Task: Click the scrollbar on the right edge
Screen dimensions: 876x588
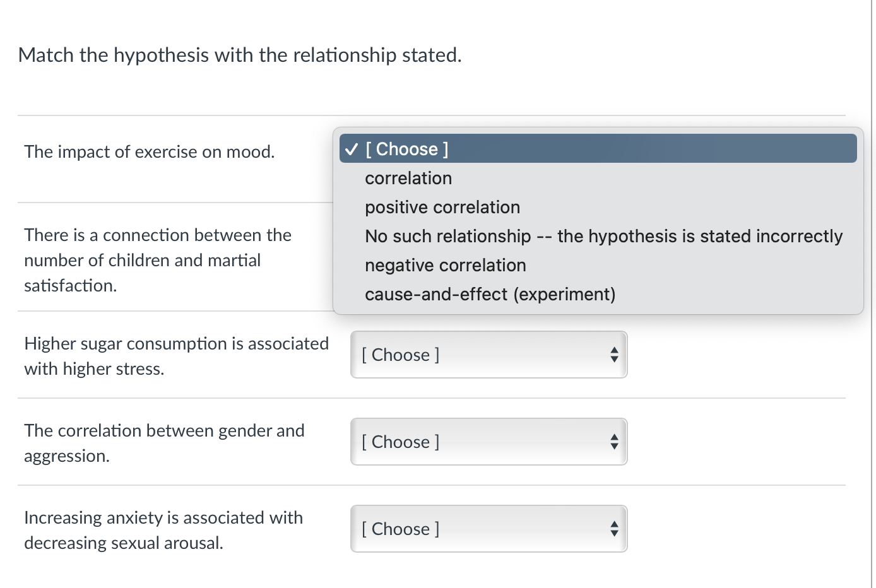Action: click(x=872, y=252)
